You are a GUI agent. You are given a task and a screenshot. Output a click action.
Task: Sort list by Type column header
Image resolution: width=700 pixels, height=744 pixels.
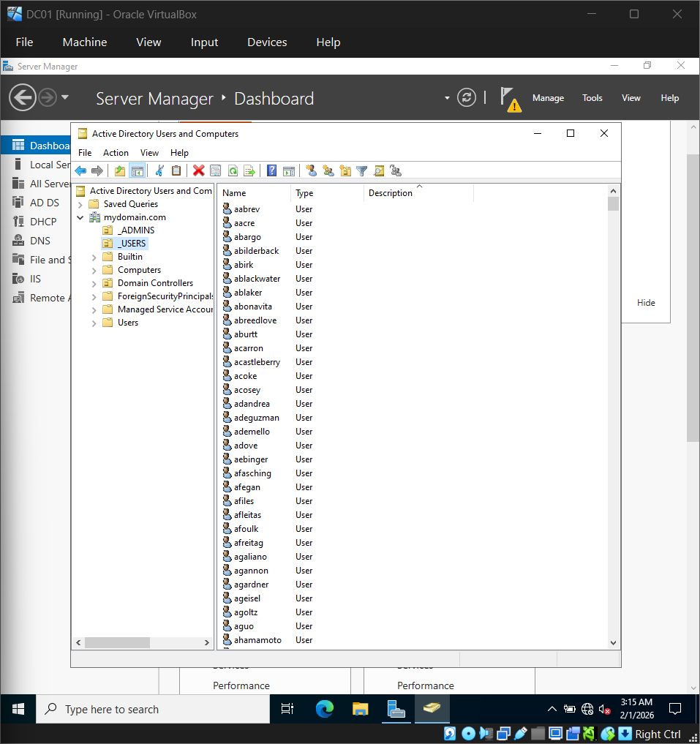coord(327,193)
